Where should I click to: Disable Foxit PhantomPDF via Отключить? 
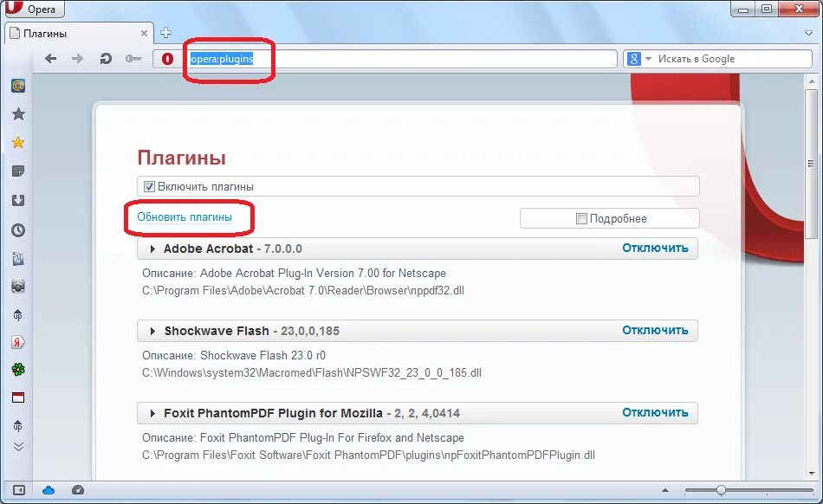pyautogui.click(x=655, y=413)
